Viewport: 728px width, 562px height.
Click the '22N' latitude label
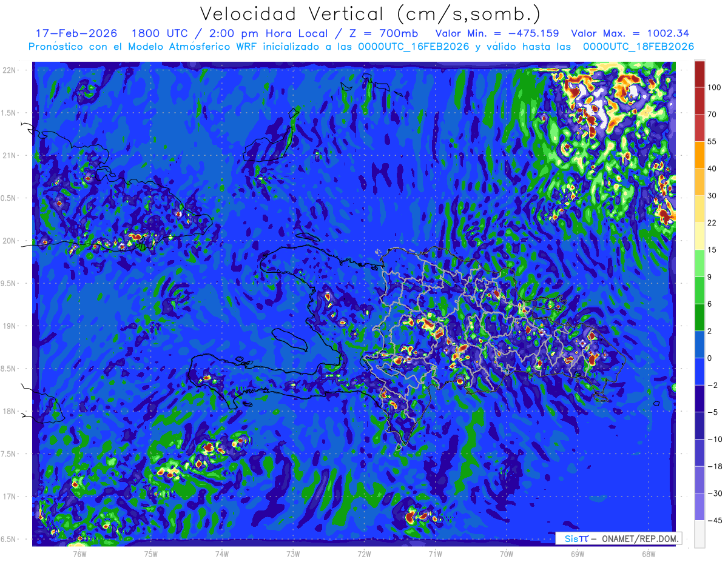(9, 70)
